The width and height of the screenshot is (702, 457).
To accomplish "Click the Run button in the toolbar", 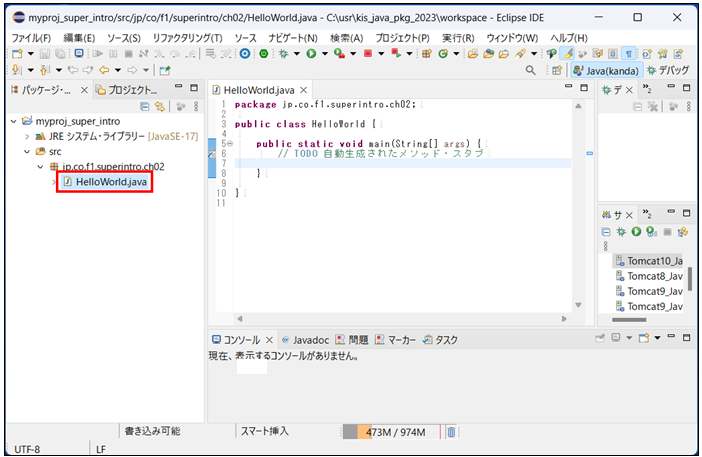I will point(311,53).
